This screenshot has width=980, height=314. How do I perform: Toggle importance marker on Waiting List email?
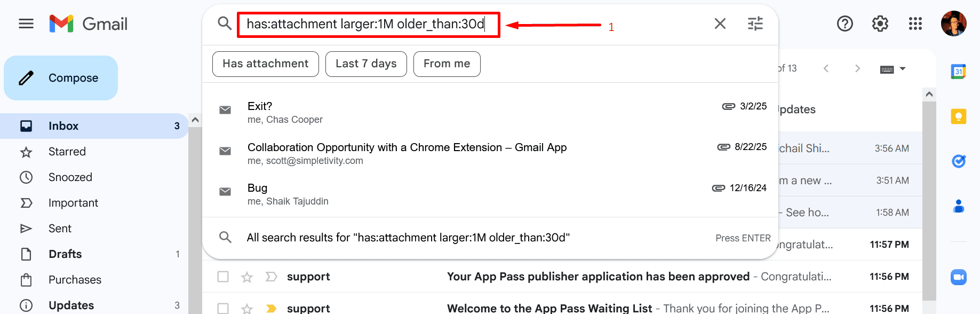(272, 308)
